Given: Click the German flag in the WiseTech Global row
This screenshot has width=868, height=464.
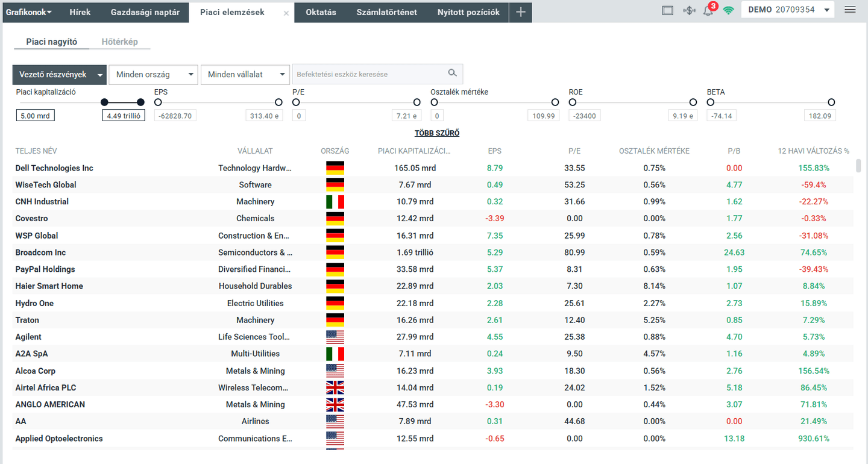Looking at the screenshot, I should coord(335,185).
